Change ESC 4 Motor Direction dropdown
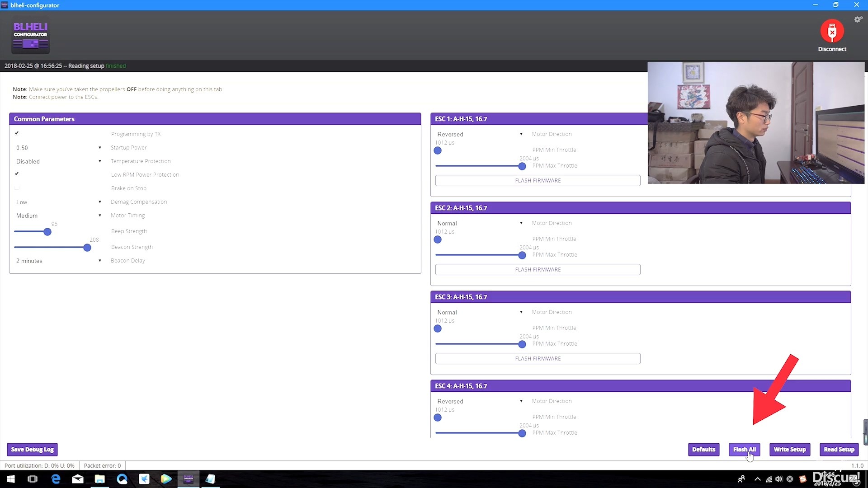868x488 pixels. pos(480,401)
